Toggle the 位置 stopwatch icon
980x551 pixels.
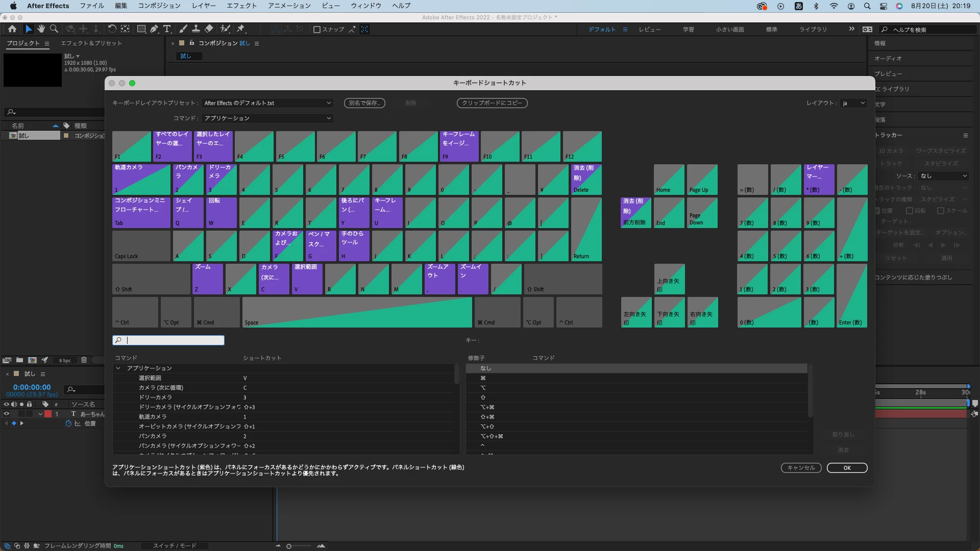[68, 423]
